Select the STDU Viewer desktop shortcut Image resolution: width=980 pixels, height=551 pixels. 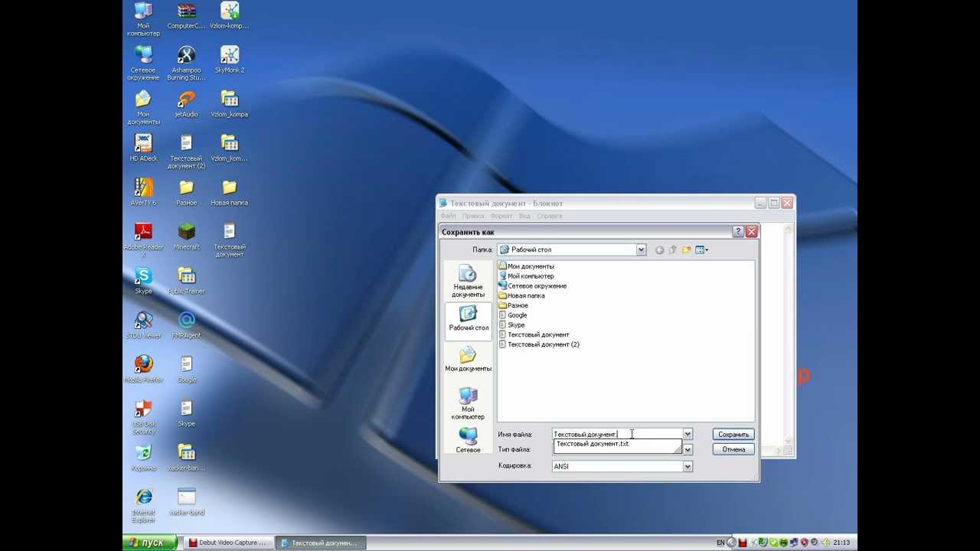coord(143,325)
